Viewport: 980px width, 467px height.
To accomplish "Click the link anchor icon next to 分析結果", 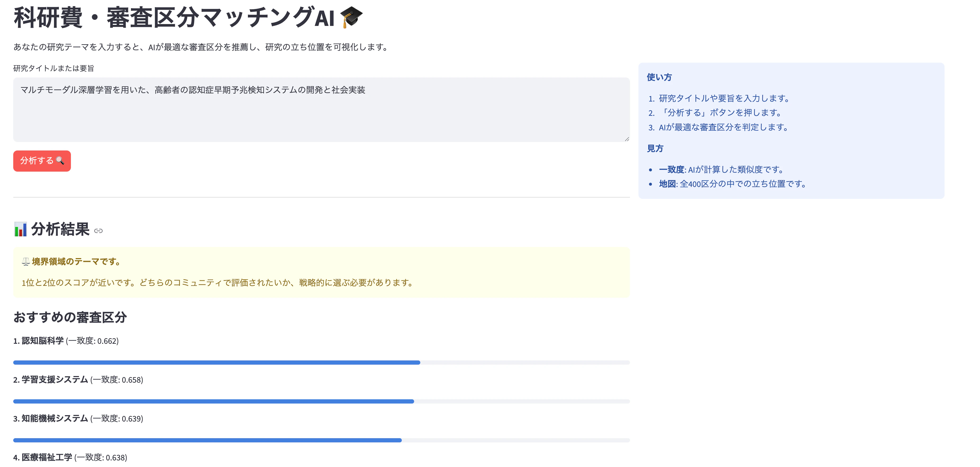I will [x=98, y=231].
